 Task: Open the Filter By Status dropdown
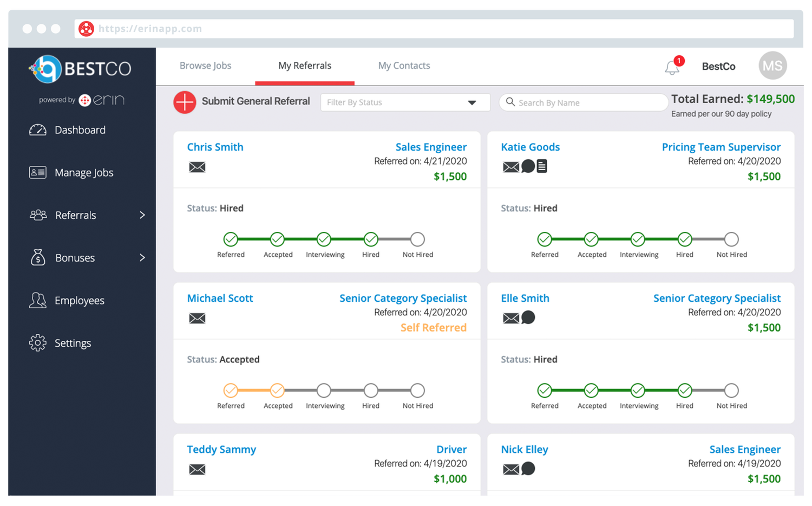(405, 102)
